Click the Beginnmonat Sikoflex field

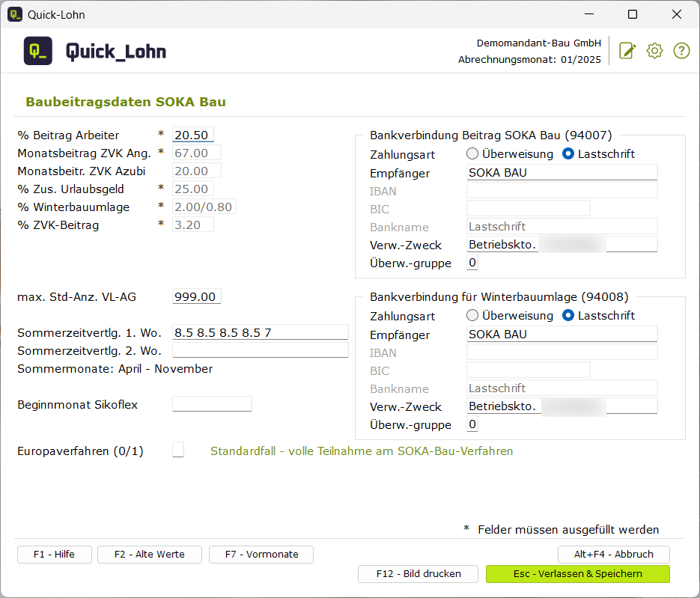click(x=212, y=404)
